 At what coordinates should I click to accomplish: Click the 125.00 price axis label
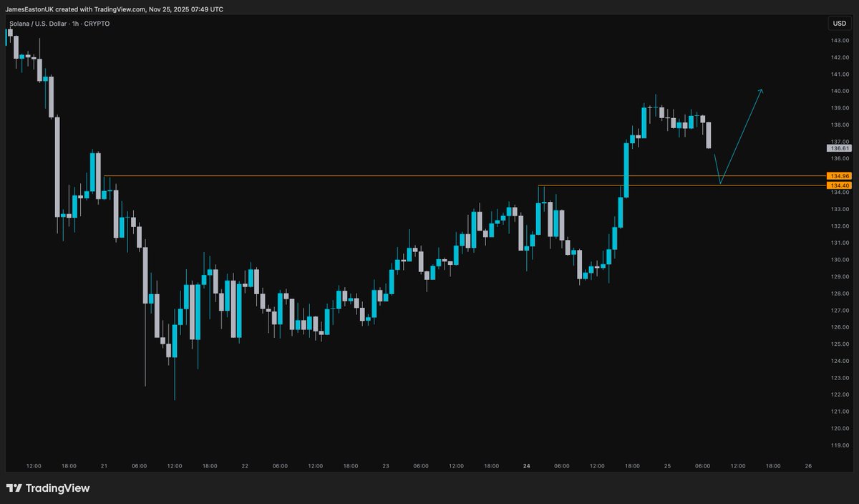[839, 344]
